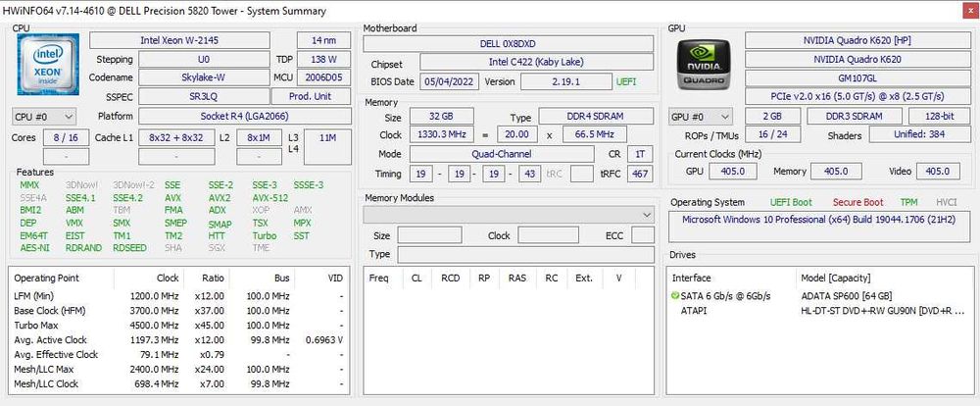
Task: Click the green SATA drive status icon
Action: (675, 296)
